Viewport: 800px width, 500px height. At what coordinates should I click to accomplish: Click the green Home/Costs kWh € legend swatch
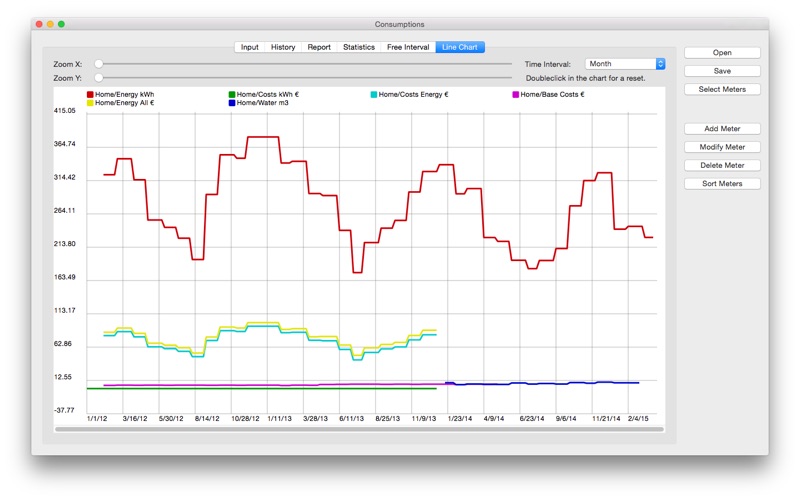(232, 94)
